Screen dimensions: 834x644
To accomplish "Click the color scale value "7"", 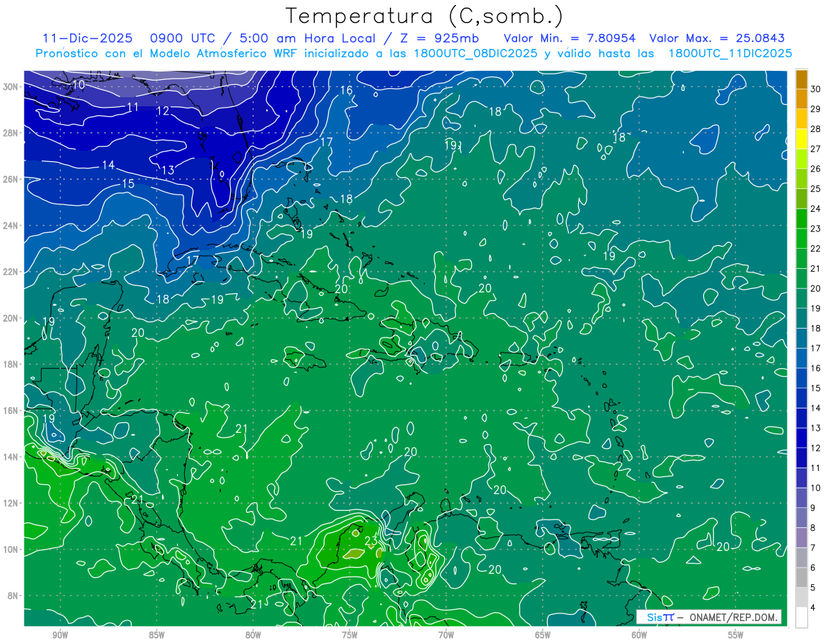I will click(x=813, y=548).
